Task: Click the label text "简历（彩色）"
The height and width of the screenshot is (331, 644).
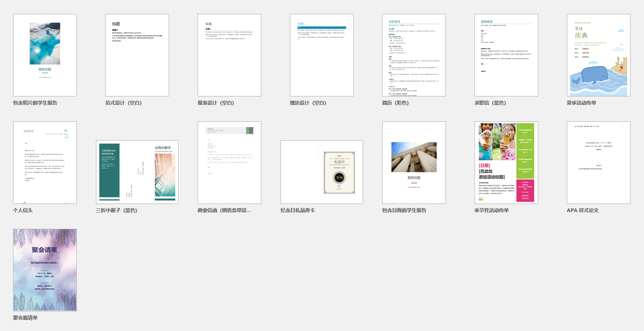Action: pyautogui.click(x=396, y=103)
